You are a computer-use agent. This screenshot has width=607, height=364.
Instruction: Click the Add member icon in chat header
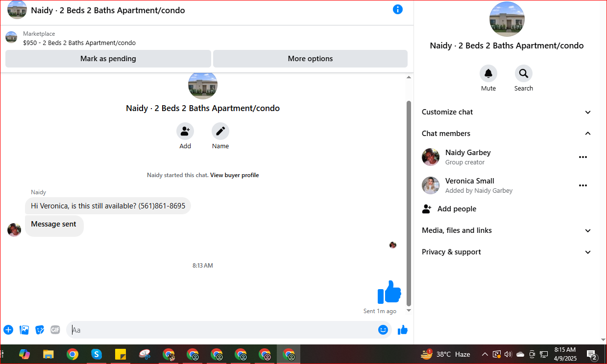tap(185, 131)
